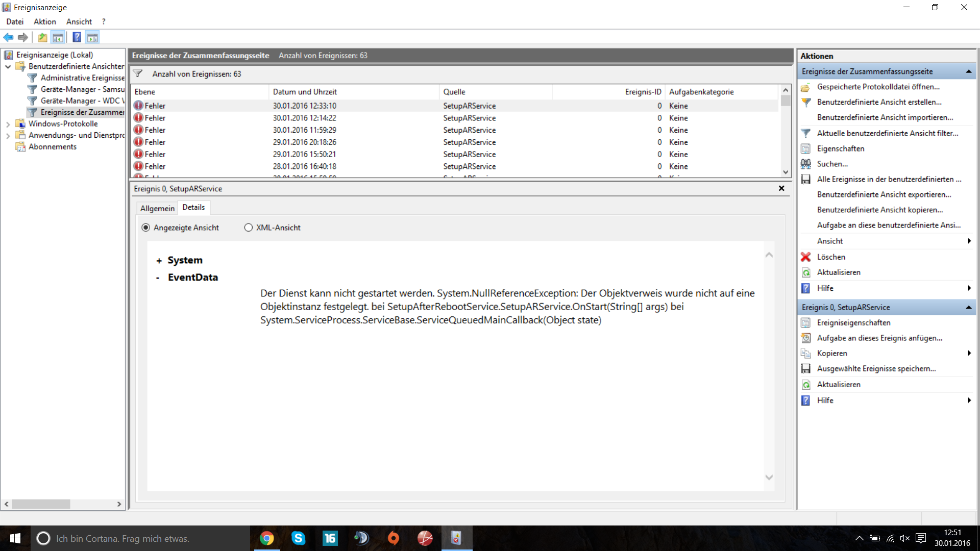Collapse the EventData node
The width and height of the screenshot is (980, 551).
coord(158,278)
